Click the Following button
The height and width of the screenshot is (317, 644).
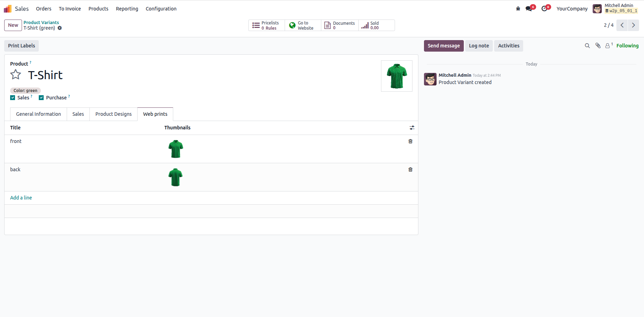click(627, 46)
